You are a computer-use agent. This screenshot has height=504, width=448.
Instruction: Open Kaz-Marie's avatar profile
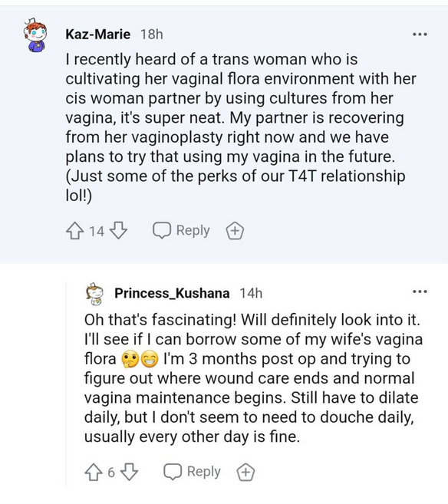(x=35, y=35)
